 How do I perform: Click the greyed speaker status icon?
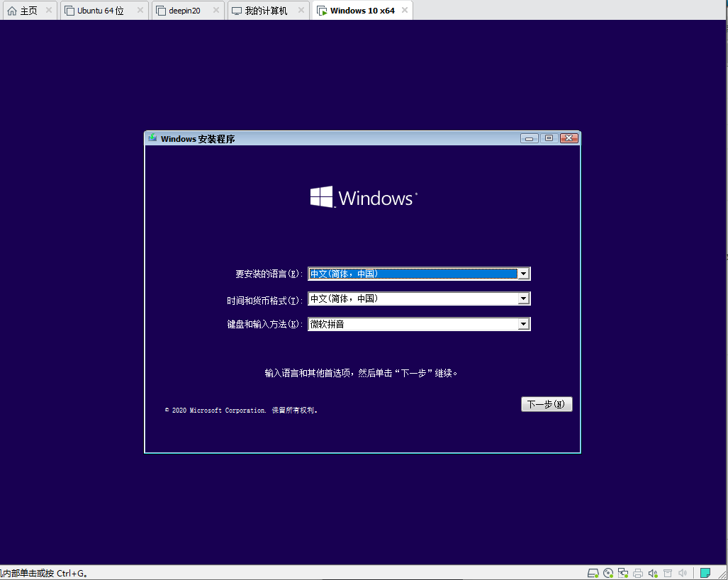[x=683, y=573]
